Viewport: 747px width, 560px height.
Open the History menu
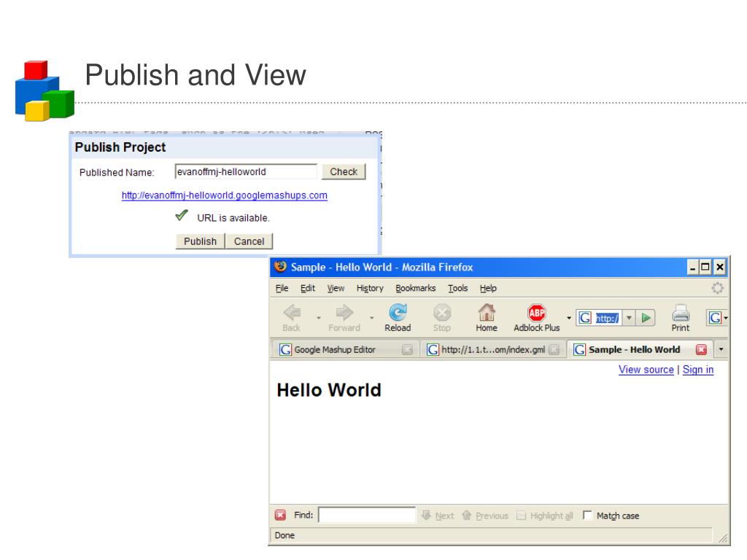click(x=370, y=288)
